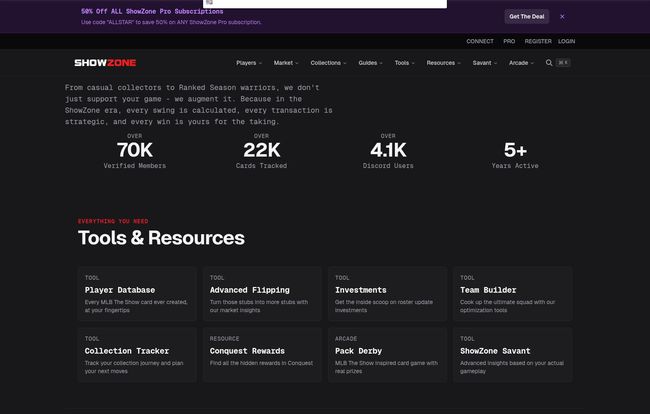Click the REGISTER link
The height and width of the screenshot is (414, 650).
point(538,41)
